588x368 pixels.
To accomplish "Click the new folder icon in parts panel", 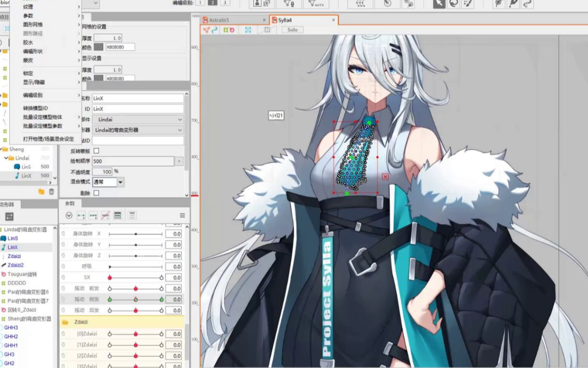I will point(42,192).
